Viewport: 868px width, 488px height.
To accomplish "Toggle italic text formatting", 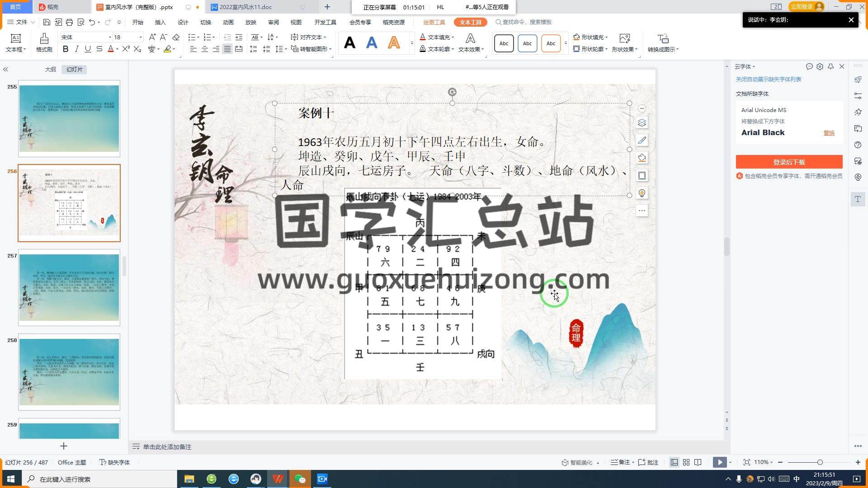I will [76, 49].
